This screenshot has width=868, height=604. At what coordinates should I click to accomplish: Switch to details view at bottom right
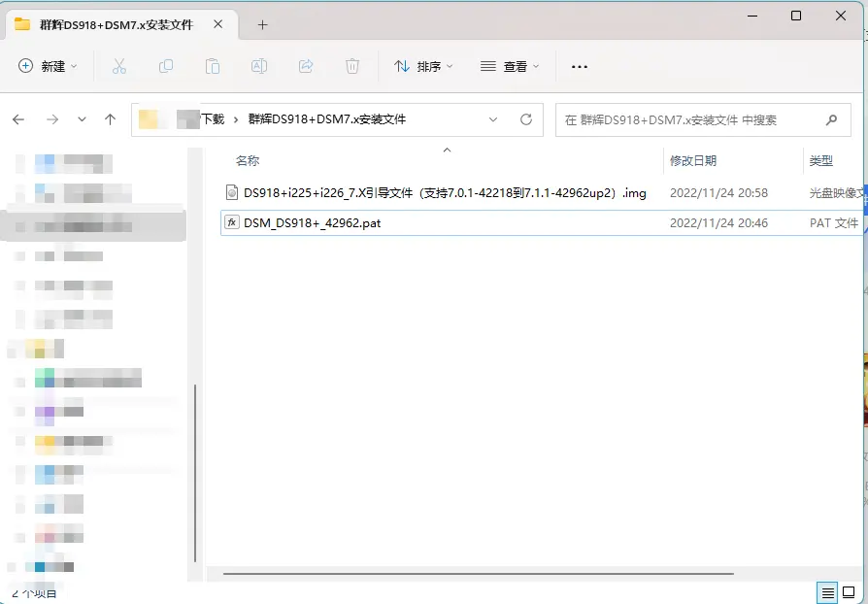827,593
